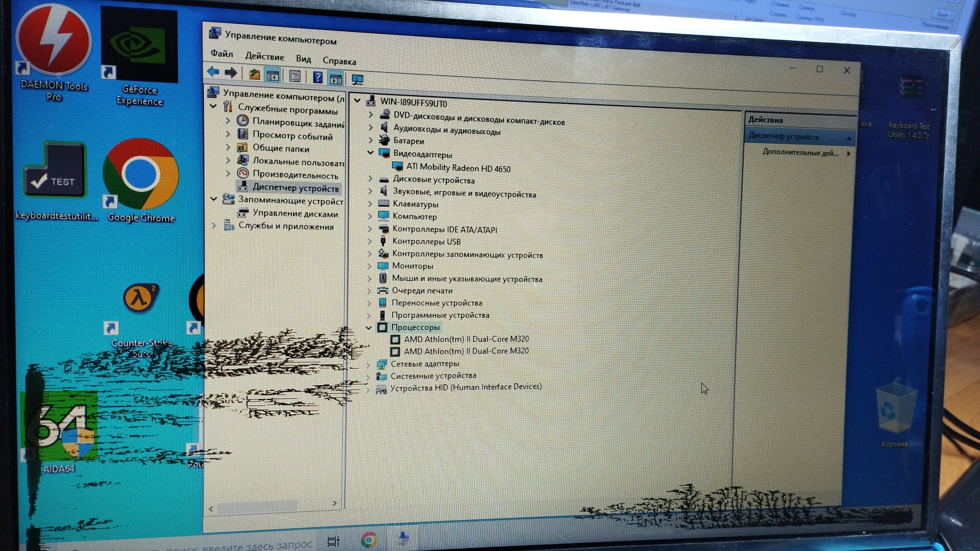Collapse the Видеоадаптеры device category
The image size is (980, 551).
pos(371,153)
